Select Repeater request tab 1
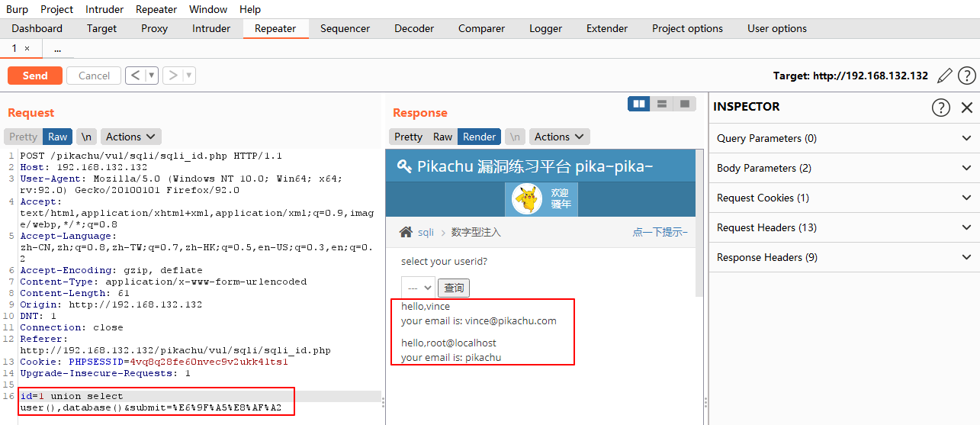980x425 pixels. coord(14,48)
